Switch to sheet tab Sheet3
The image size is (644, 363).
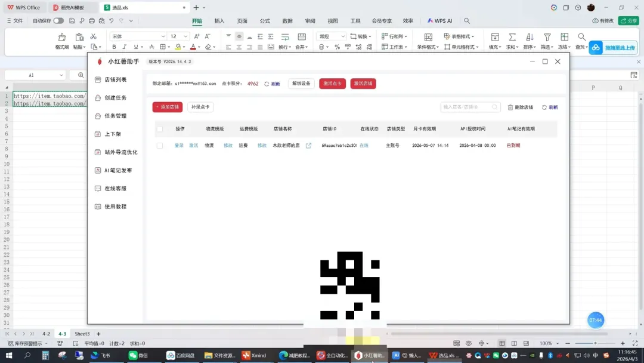[x=82, y=334]
